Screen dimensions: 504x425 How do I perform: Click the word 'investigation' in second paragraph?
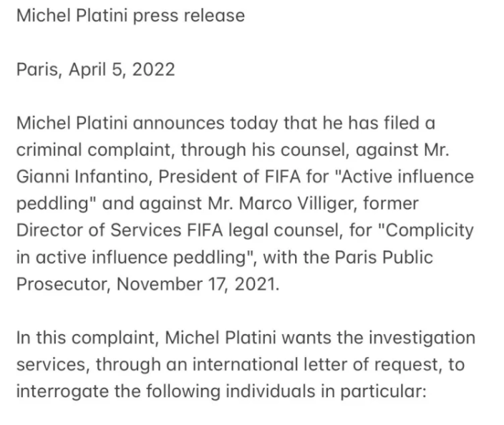pos(422,338)
